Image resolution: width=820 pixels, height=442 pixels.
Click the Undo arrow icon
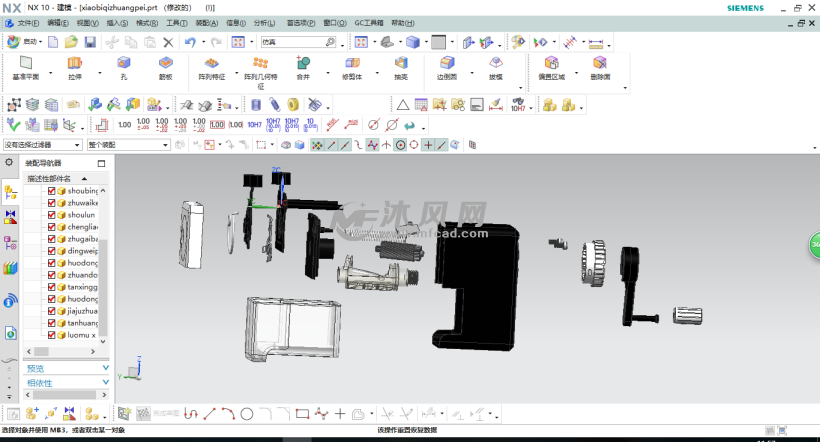click(x=190, y=42)
